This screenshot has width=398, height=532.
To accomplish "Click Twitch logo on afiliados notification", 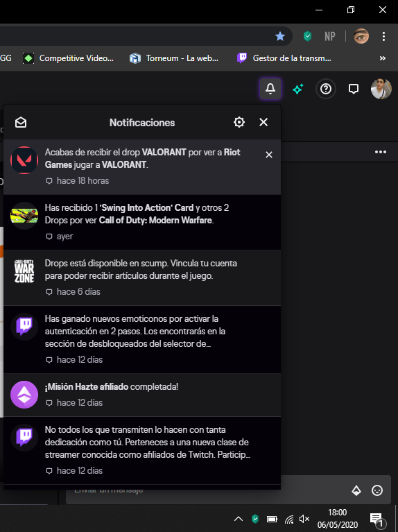I will pyautogui.click(x=24, y=438).
